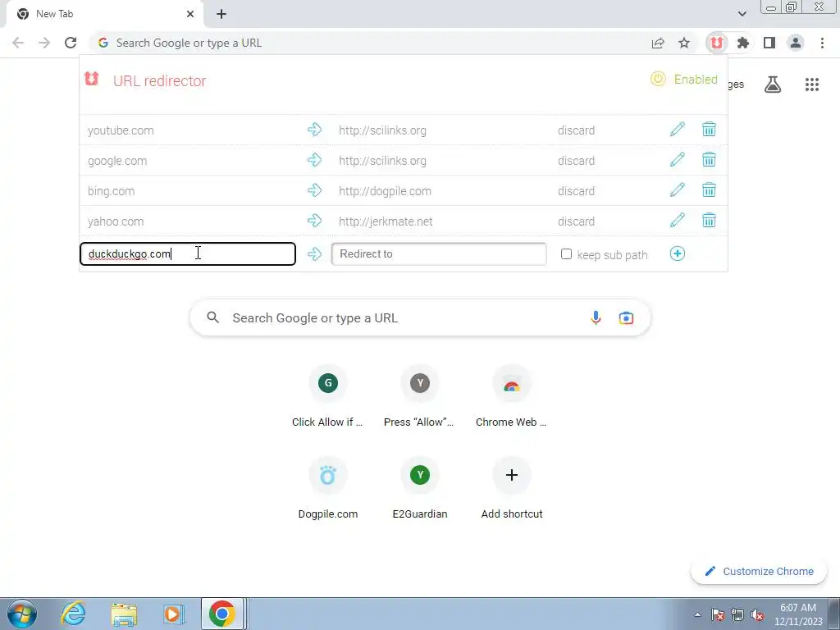Open Chrome's three-dot menu
The image size is (840, 630).
(x=822, y=43)
